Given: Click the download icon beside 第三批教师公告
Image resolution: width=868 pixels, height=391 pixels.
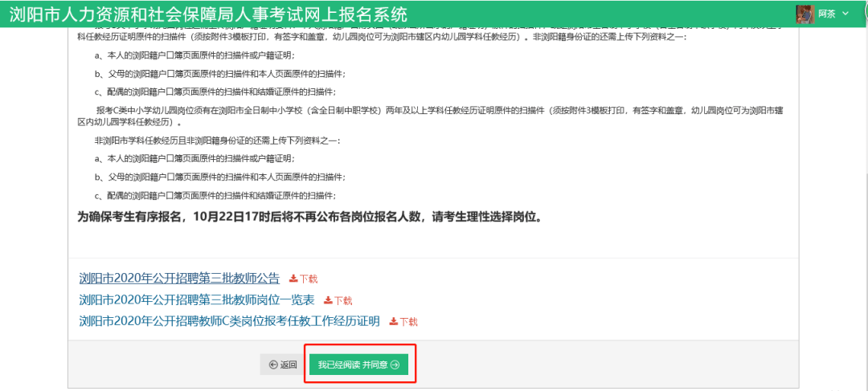Looking at the screenshot, I should click(x=293, y=279).
